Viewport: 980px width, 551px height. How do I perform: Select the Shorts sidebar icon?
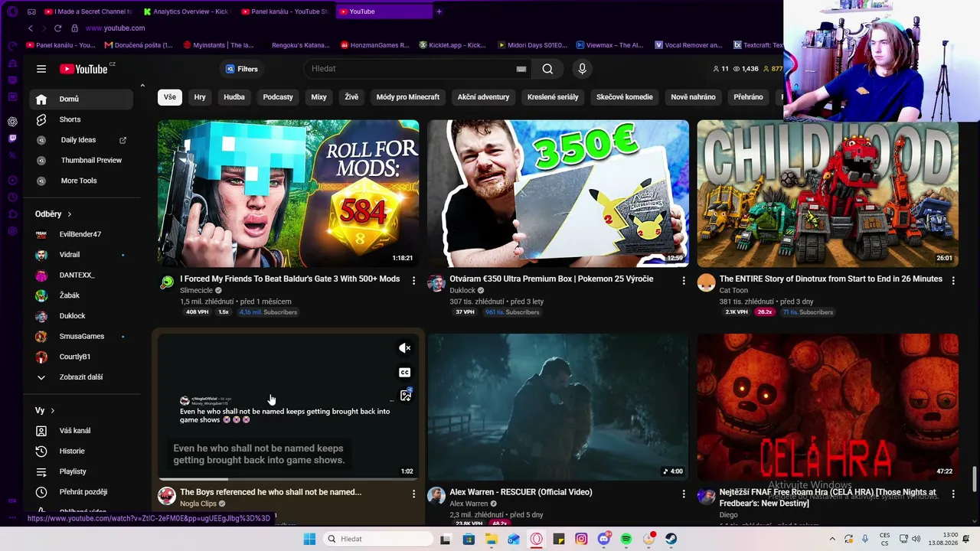(41, 119)
